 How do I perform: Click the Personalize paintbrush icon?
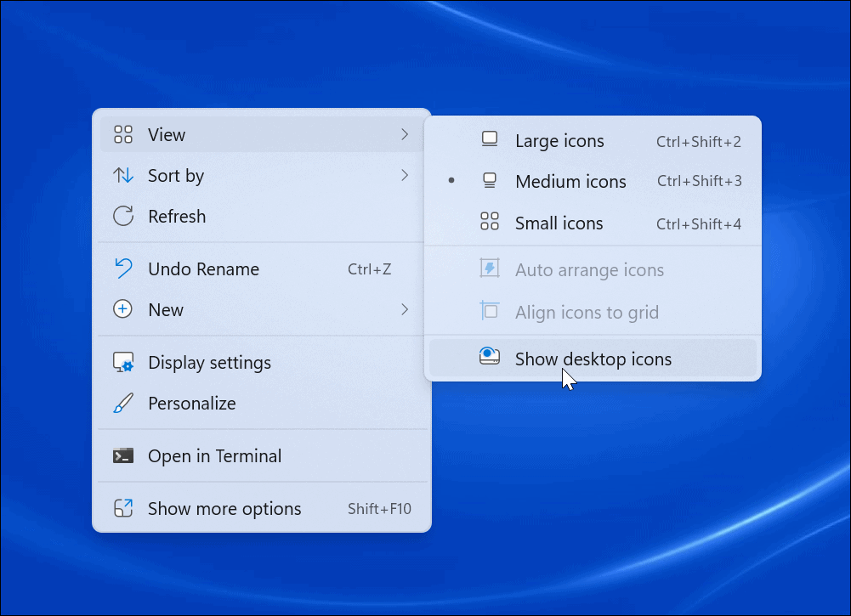tap(123, 404)
